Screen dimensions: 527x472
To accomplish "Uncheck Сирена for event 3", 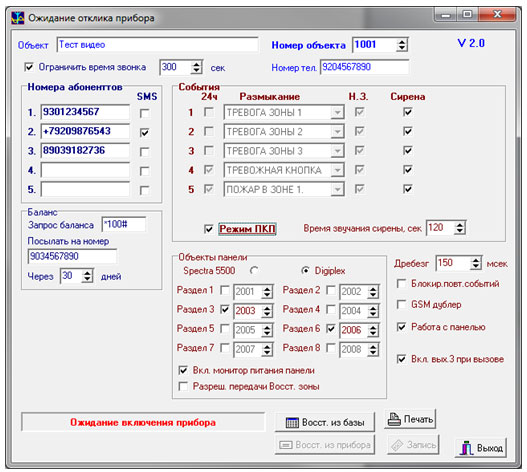I will (x=407, y=150).
